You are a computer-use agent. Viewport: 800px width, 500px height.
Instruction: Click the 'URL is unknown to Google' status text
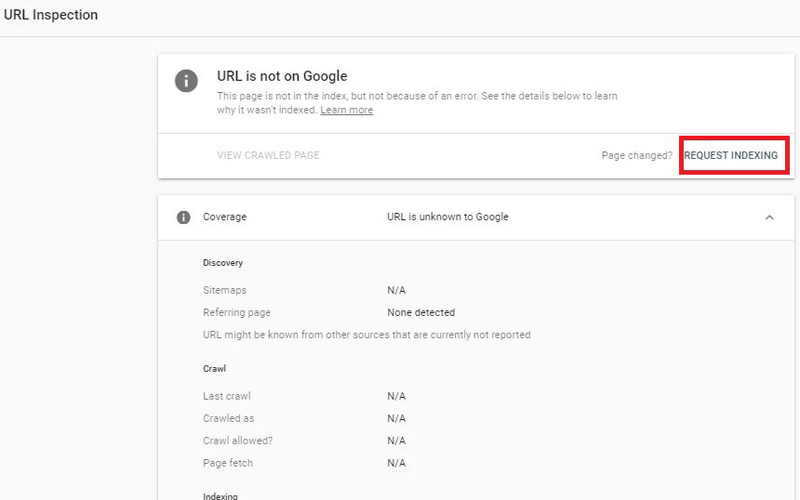pyautogui.click(x=447, y=217)
